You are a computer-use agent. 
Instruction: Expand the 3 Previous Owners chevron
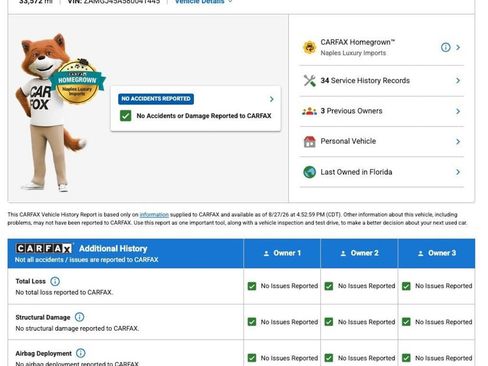coord(458,111)
